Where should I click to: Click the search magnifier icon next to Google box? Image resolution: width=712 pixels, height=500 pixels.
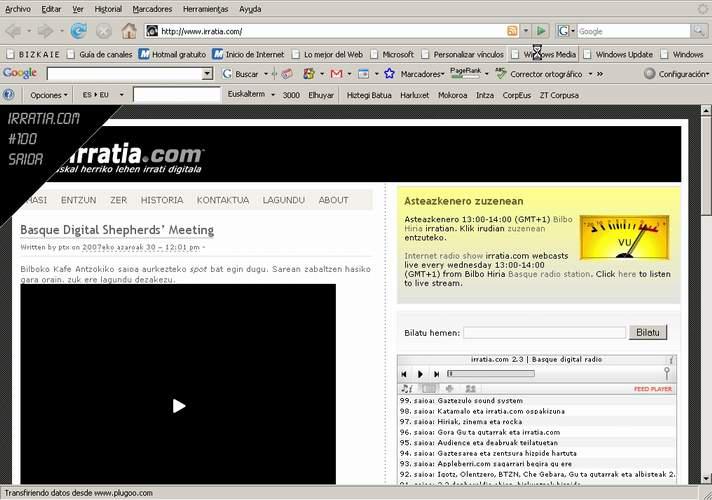coord(698,31)
